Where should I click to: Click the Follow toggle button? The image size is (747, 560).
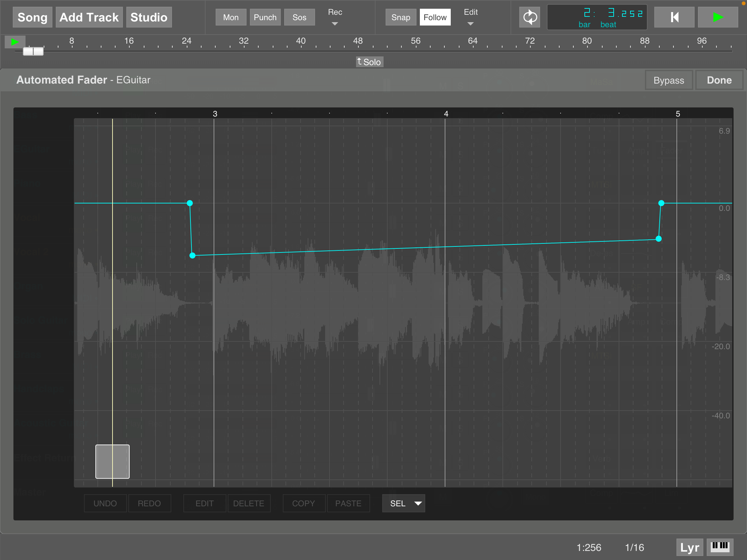[435, 17]
